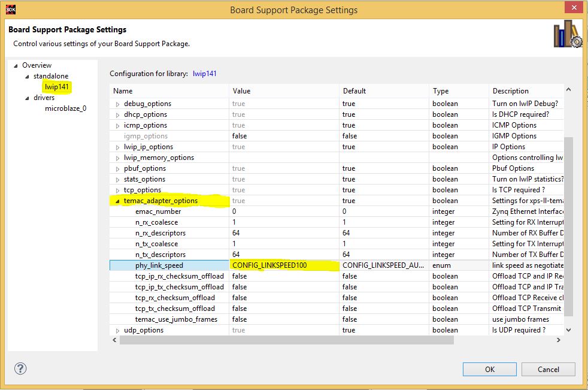The image size is (588, 390).
Task: Open the lwip141 library link
Action: pos(204,74)
